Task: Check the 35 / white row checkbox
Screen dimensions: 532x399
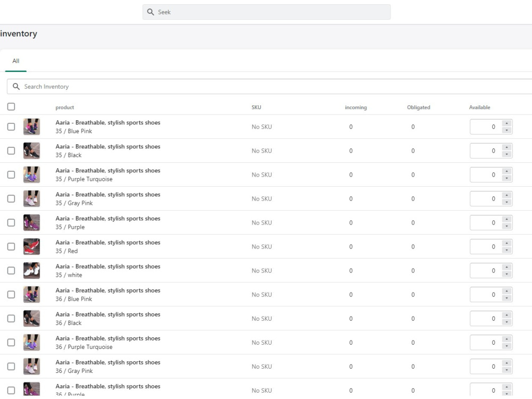Action: pos(11,270)
